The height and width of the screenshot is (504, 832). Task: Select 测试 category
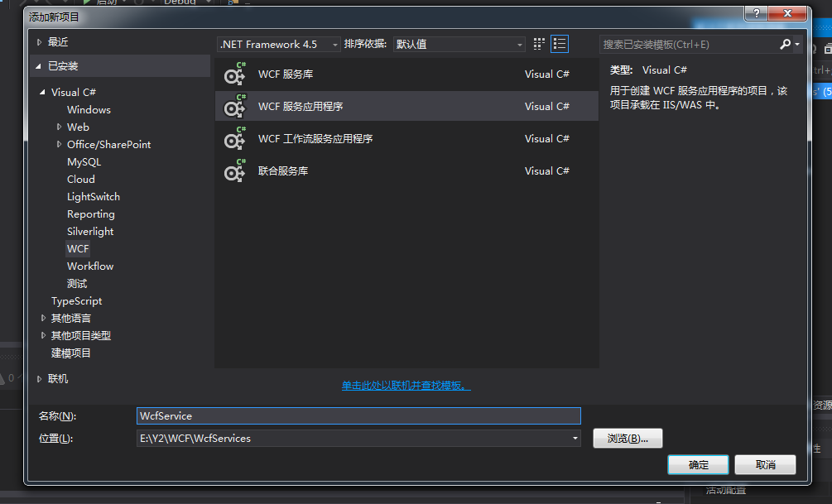click(77, 283)
